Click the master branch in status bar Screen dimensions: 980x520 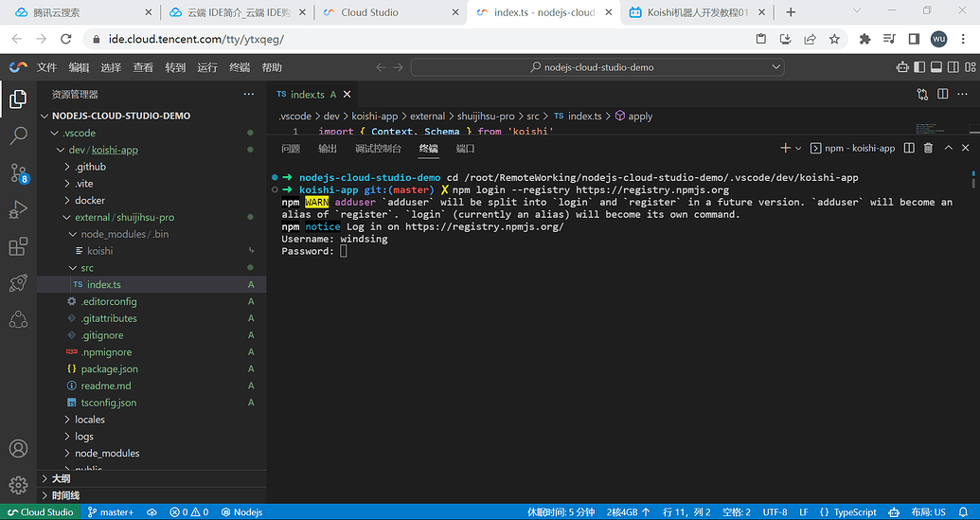111,512
